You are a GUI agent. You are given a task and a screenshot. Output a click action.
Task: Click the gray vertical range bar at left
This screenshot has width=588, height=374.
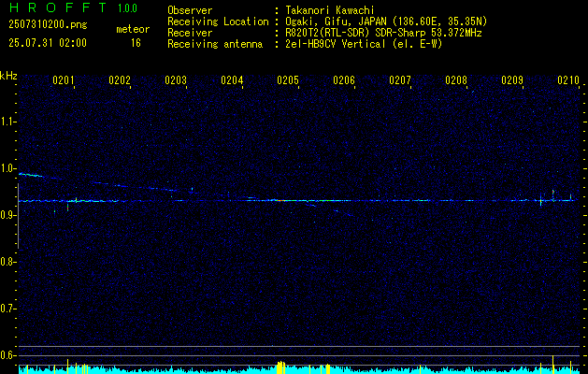coord(18,216)
